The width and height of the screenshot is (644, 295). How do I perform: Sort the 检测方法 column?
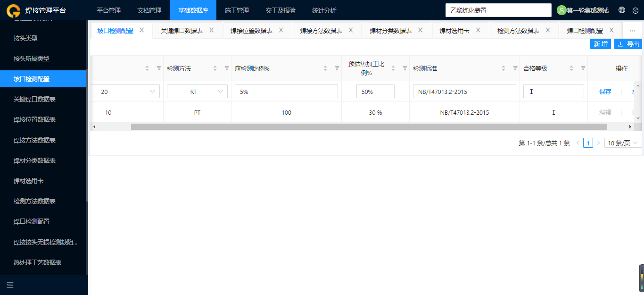[215, 68]
